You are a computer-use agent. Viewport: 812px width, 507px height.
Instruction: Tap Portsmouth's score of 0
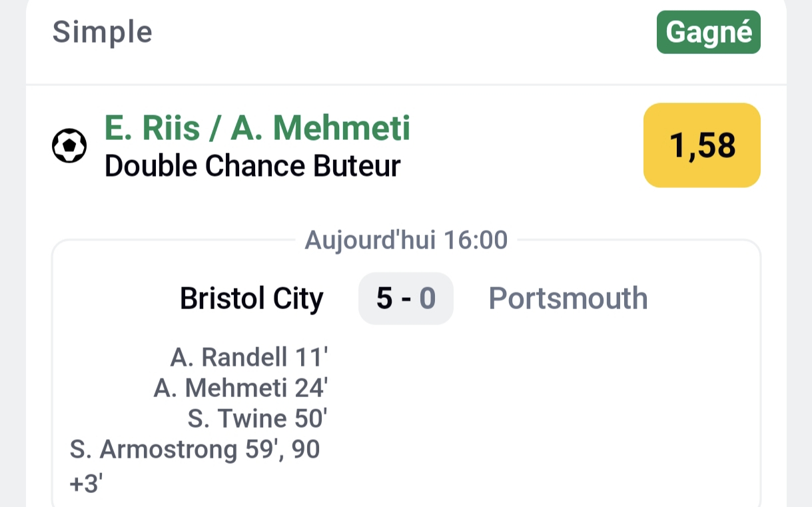coord(427,298)
